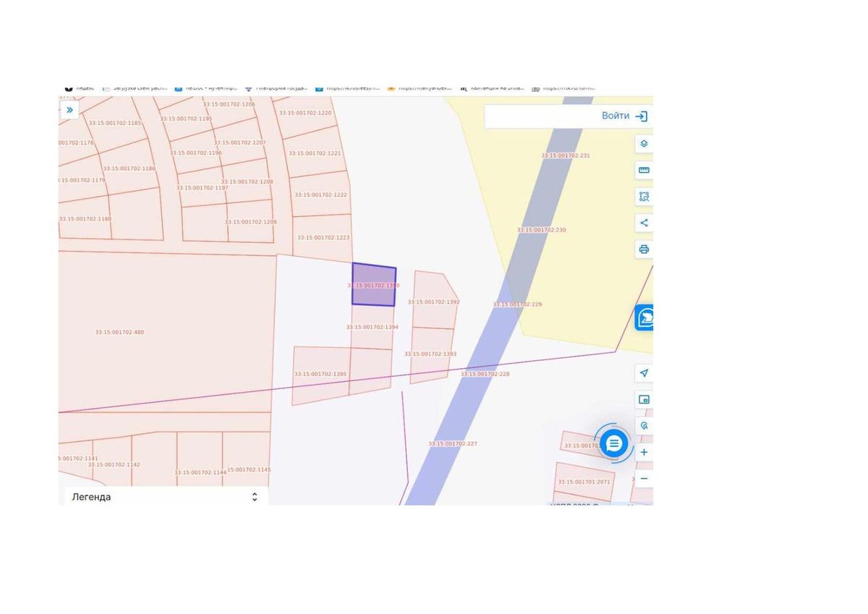Click parcel label 33:15:001702:1392

pos(433,302)
